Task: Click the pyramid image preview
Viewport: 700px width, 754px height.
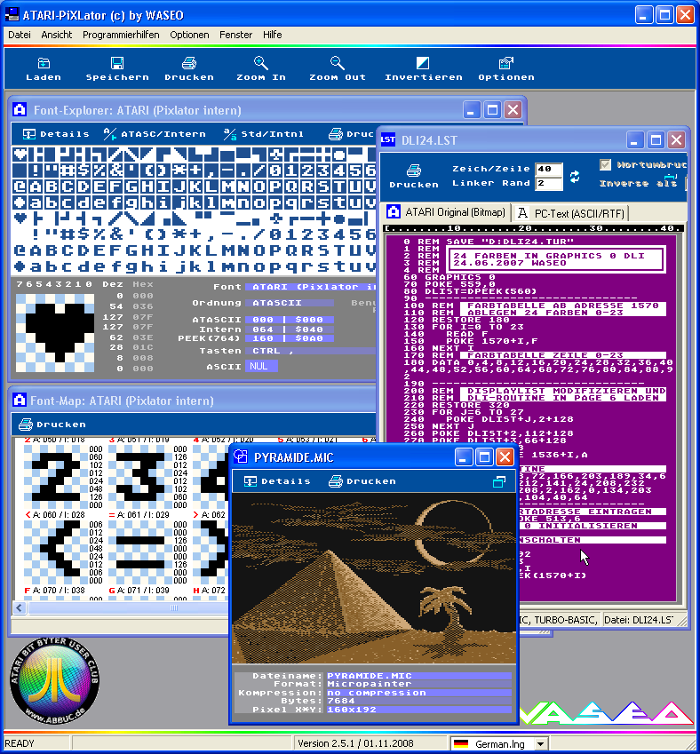Action: pos(374,578)
